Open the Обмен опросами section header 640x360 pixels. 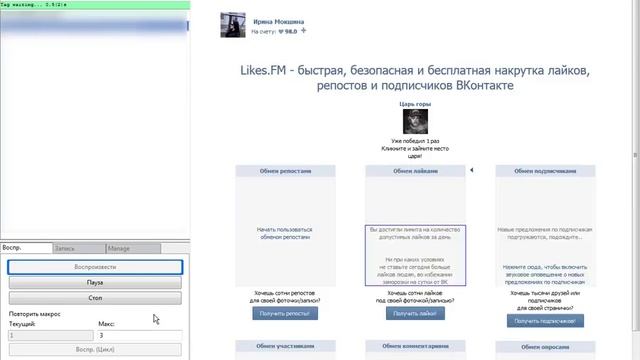pyautogui.click(x=545, y=347)
